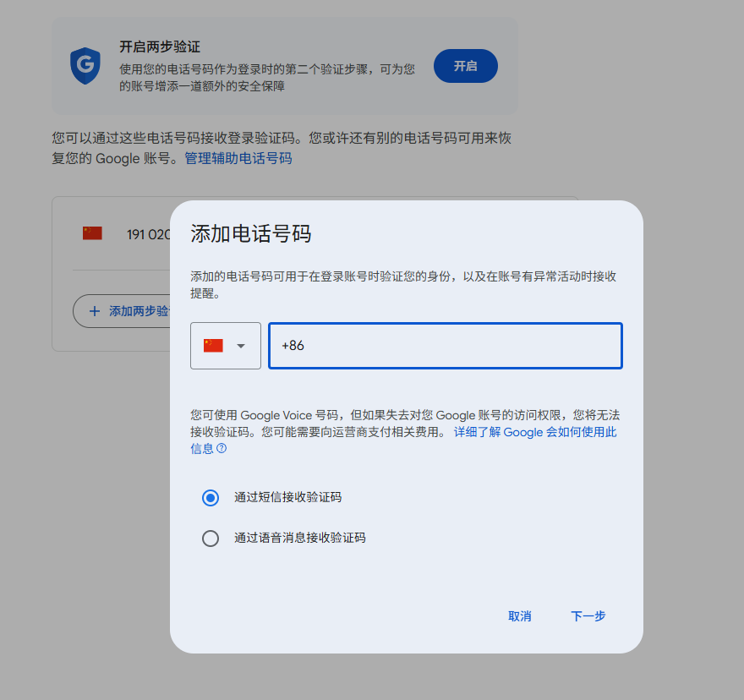Image resolution: width=744 pixels, height=700 pixels.
Task: Click the 取消 cancel button
Action: [520, 616]
